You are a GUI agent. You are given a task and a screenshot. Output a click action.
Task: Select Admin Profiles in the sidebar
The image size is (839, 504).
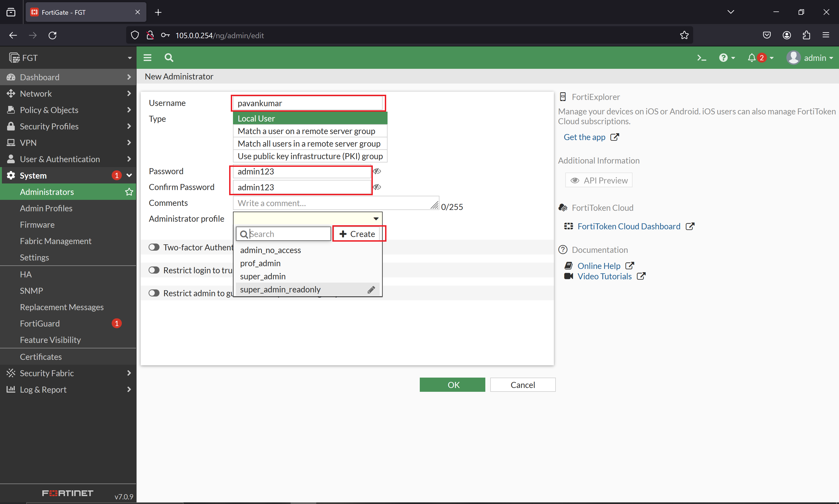coord(46,208)
